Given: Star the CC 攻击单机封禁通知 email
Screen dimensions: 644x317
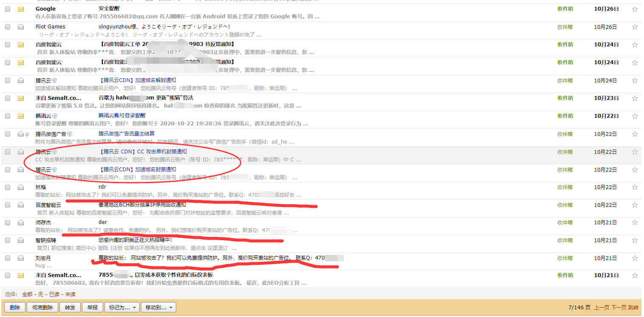Looking at the screenshot, I should (635, 152).
